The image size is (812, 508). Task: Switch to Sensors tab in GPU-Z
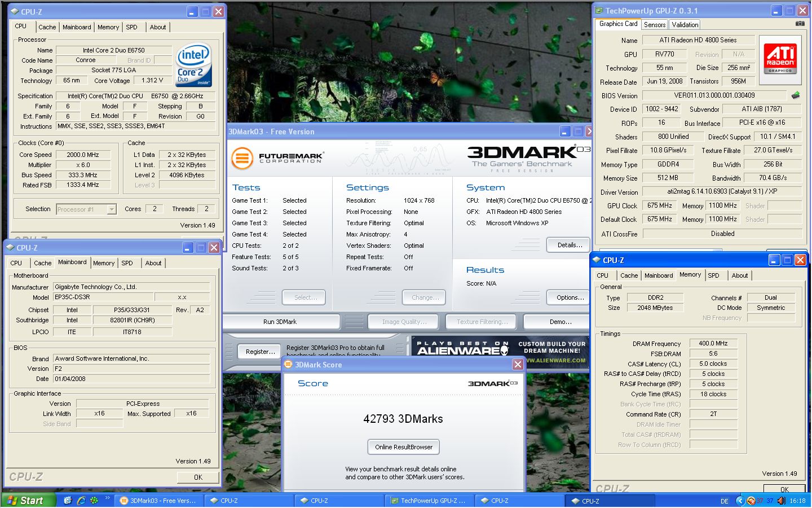point(655,25)
